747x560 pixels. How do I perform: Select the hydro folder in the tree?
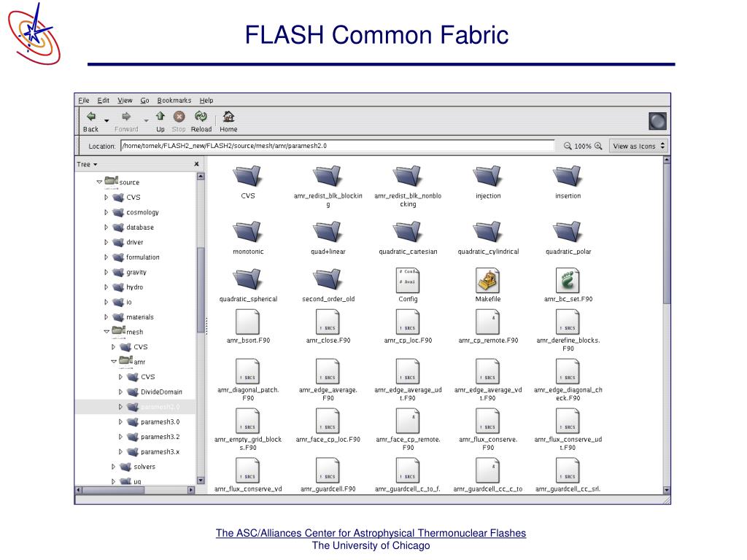tap(128, 287)
